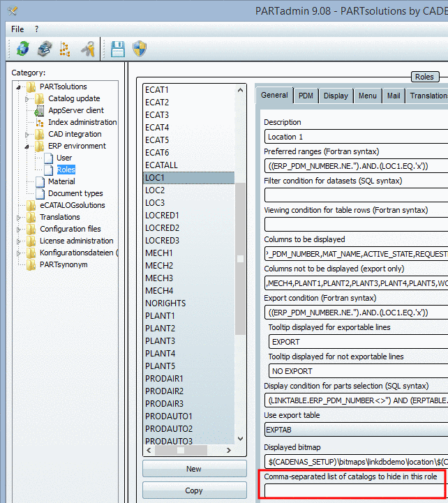Click the Document types page icon
The width and height of the screenshot is (448, 503).
pos(40,194)
